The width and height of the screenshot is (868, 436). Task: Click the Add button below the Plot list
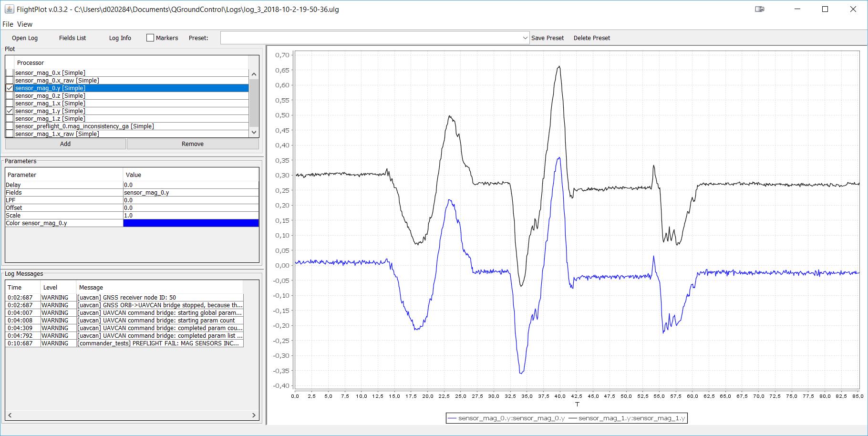[65, 144]
